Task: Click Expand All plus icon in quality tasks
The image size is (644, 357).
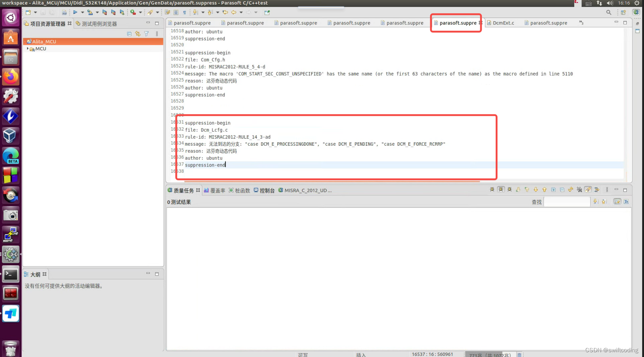Action: coord(553,190)
